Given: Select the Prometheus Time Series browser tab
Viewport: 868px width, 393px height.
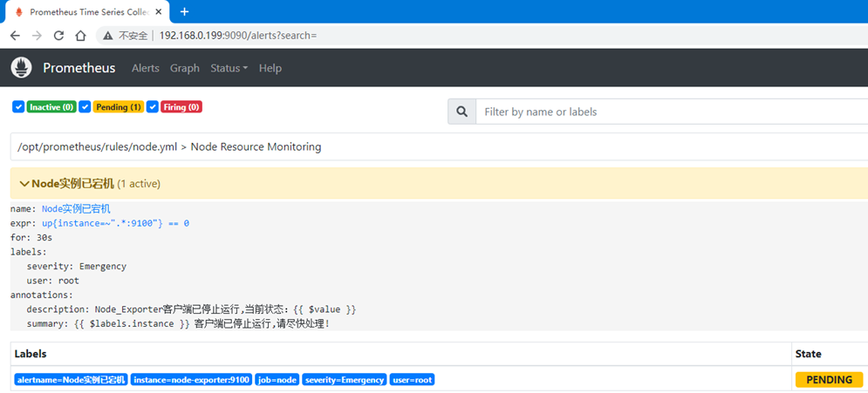Looking at the screenshot, I should pyautogui.click(x=89, y=11).
